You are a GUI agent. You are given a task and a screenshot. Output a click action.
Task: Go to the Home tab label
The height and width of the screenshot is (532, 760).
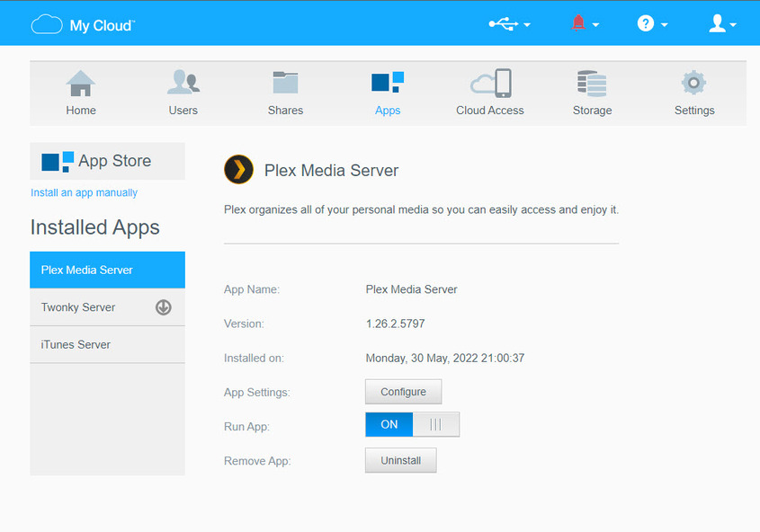click(x=81, y=111)
